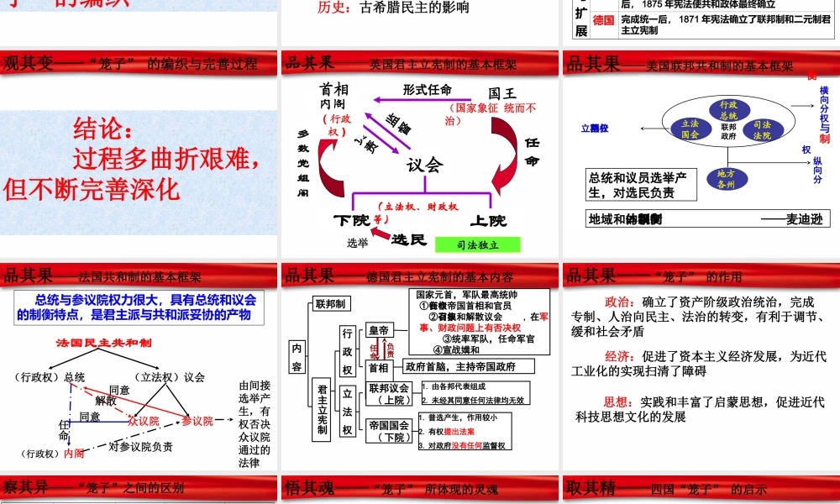Click the 帝国国会（下院） box

click(389, 431)
